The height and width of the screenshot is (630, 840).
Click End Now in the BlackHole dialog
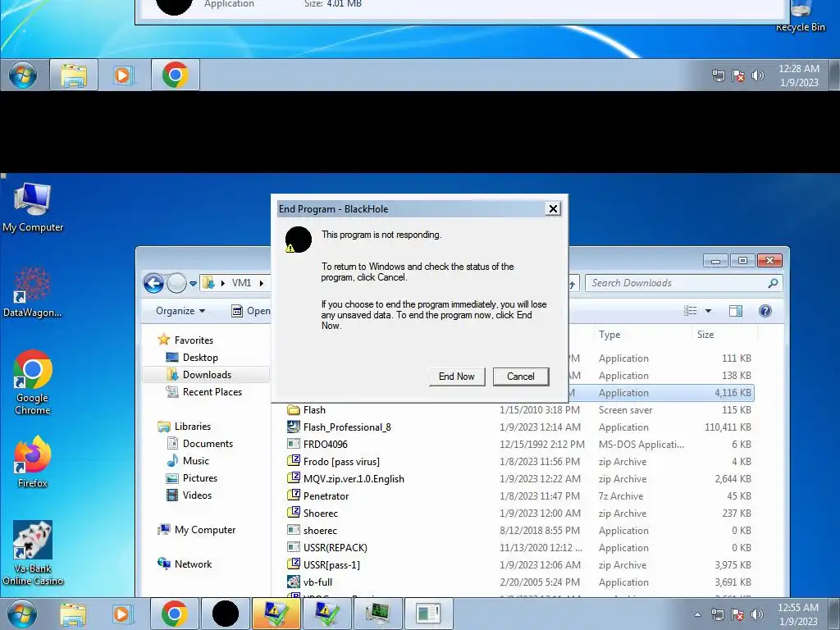click(456, 376)
